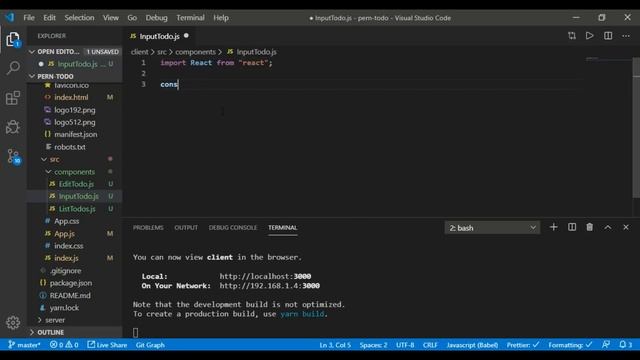Kill the terminal with trash icon
The width and height of the screenshot is (640, 360).
click(x=589, y=227)
